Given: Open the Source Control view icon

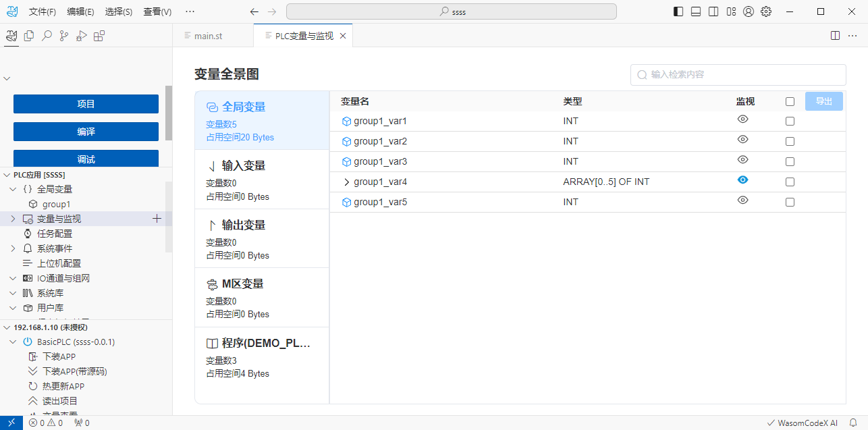Looking at the screenshot, I should pos(64,36).
